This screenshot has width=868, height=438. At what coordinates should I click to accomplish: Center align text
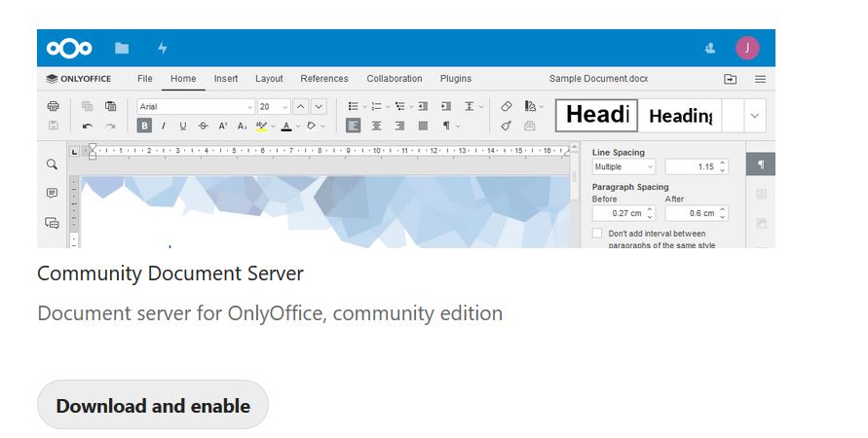[376, 127]
